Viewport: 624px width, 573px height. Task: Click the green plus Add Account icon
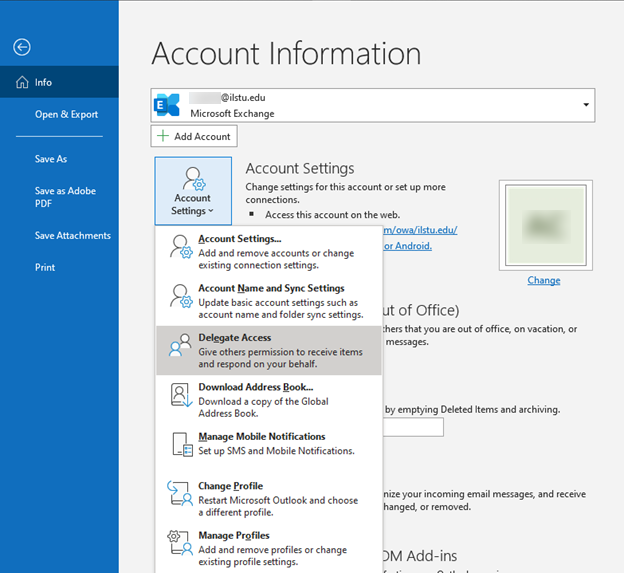pos(163,136)
